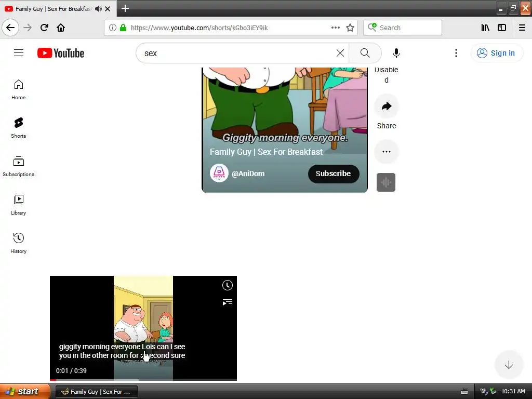Click the YouTube search field containing 'sex'
This screenshot has height=399, width=532.
(x=237, y=54)
